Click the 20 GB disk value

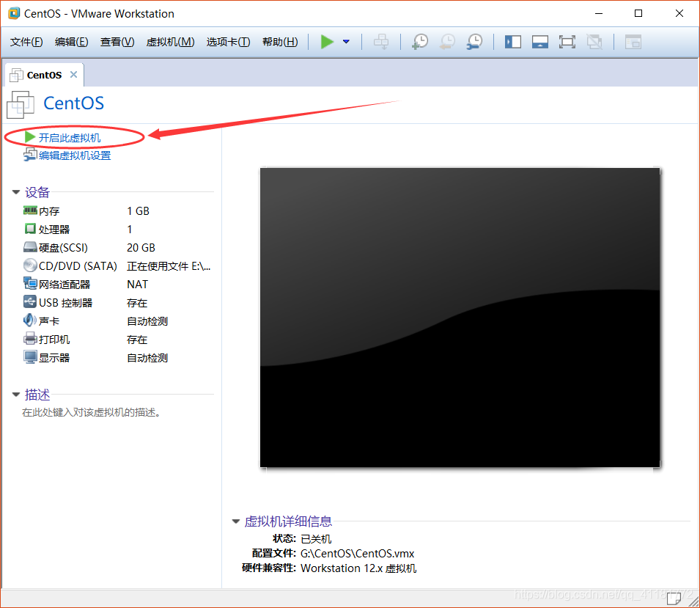point(141,247)
